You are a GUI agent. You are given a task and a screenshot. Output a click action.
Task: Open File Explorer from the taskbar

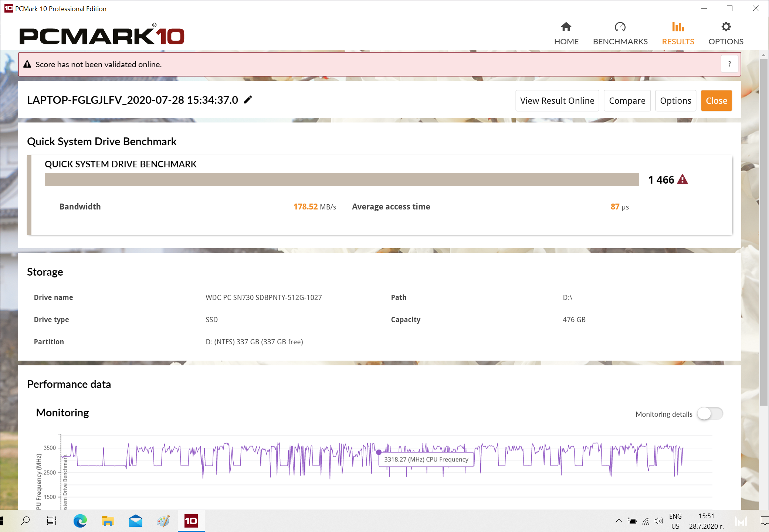pos(108,521)
